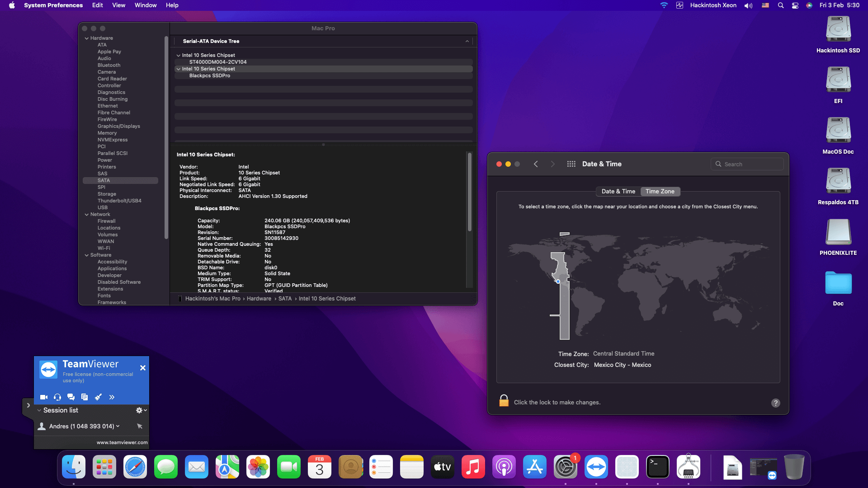Select Wi-Fi under Network
This screenshot has width=868, height=488.
(x=104, y=249)
